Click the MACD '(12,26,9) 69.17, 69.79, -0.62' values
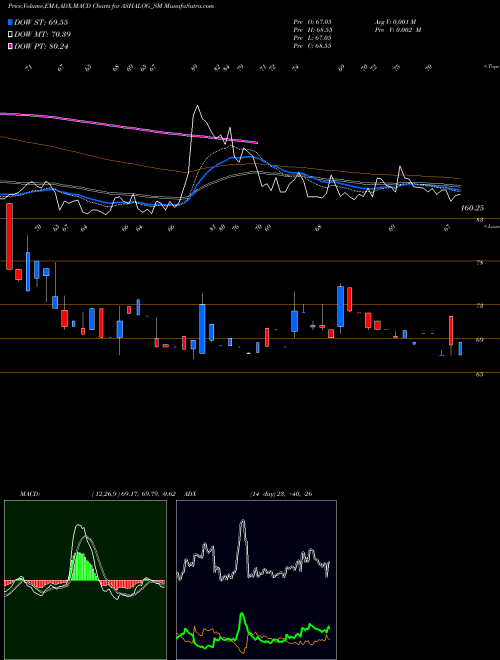Viewport: 500px width, 660px height. click(x=133, y=494)
